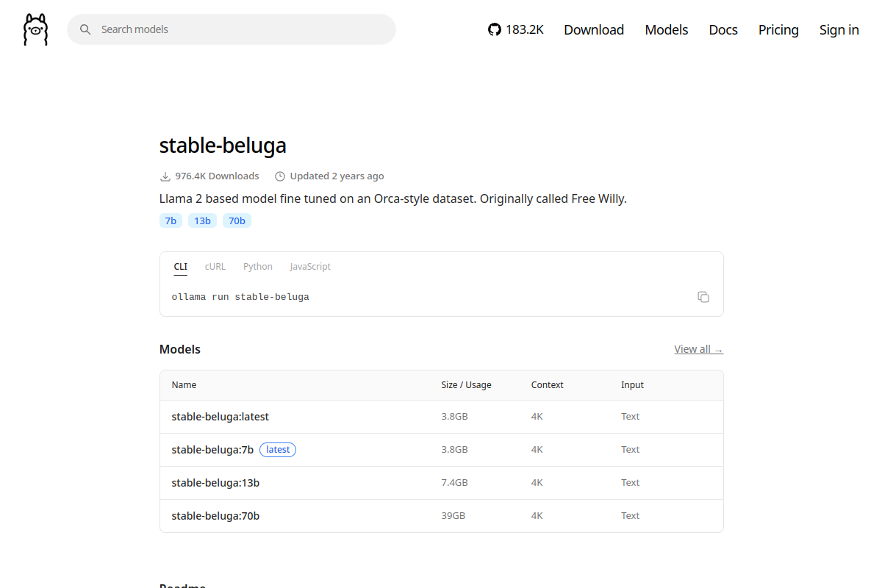Click 39GB size in 70b row
Screen dimensions: 882x588
point(453,516)
